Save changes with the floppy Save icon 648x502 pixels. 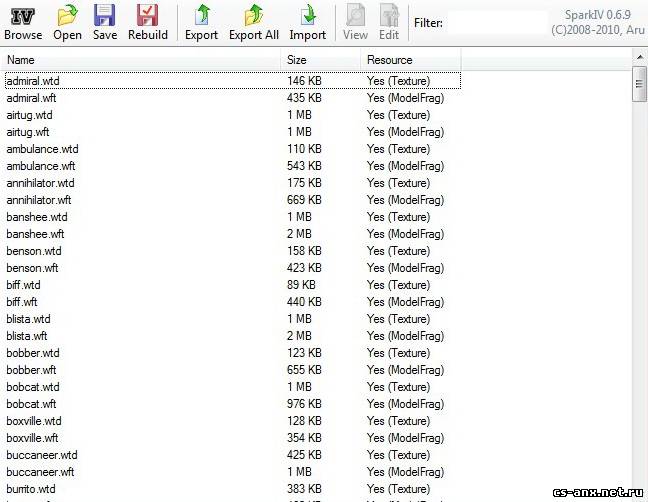(x=105, y=23)
